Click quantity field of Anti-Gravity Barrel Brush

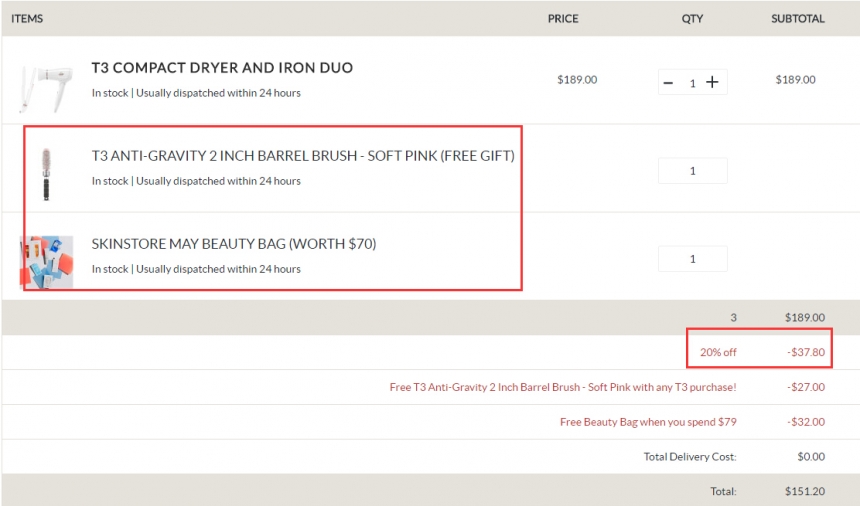point(693,171)
